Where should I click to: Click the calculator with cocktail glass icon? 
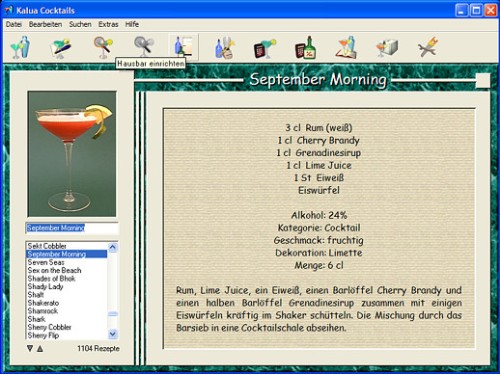(265, 48)
